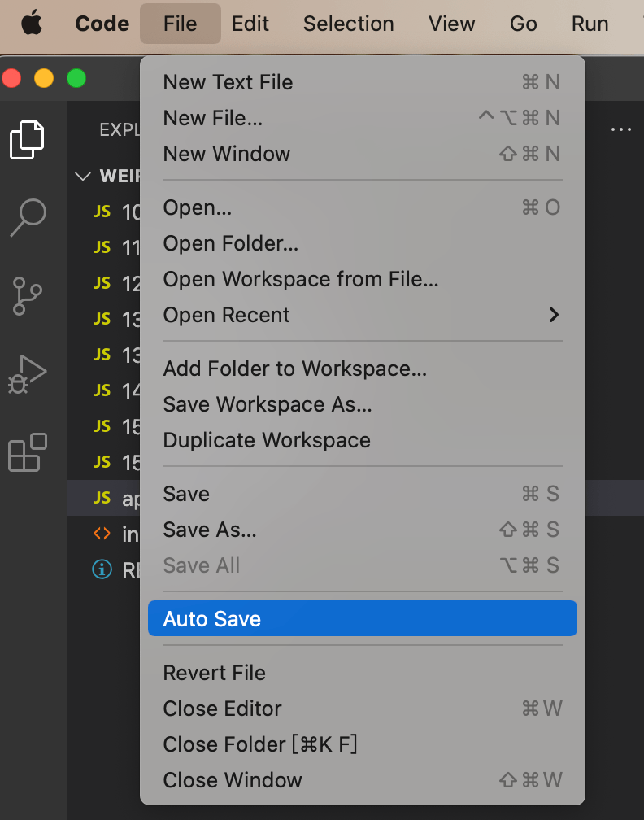644x820 pixels.
Task: Open the Edit menu
Action: click(x=250, y=24)
